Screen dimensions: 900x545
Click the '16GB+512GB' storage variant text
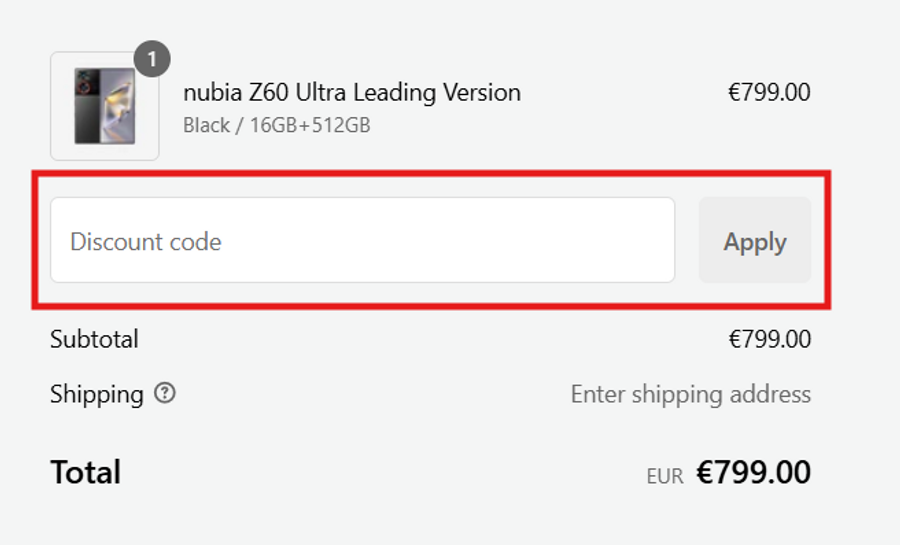coord(310,126)
